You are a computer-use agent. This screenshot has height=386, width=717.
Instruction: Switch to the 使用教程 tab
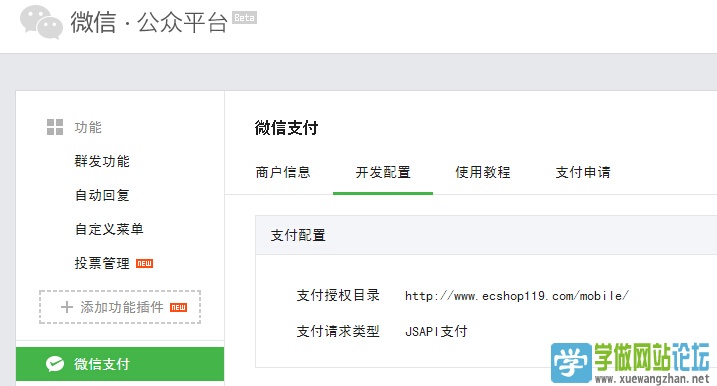[483, 172]
